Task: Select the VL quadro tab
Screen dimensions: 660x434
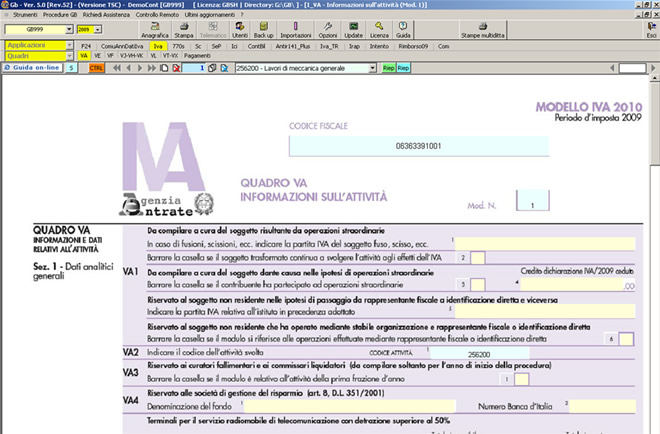Action: 153,56
